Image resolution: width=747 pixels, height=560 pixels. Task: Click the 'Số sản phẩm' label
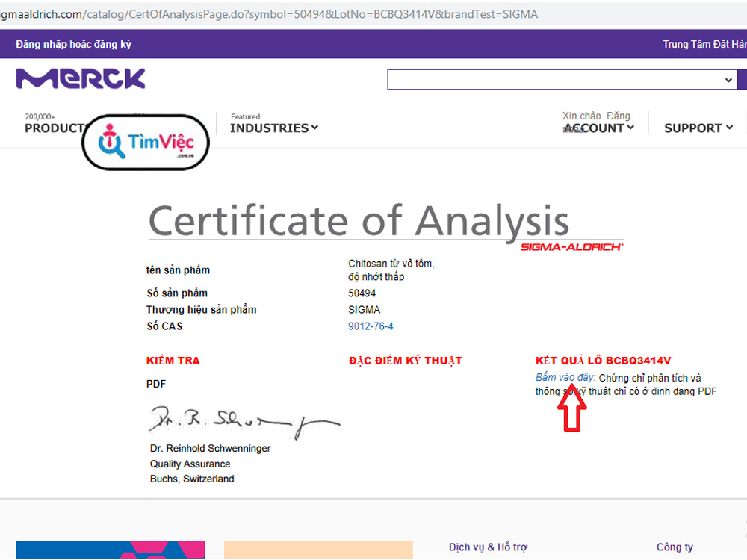coord(177,293)
